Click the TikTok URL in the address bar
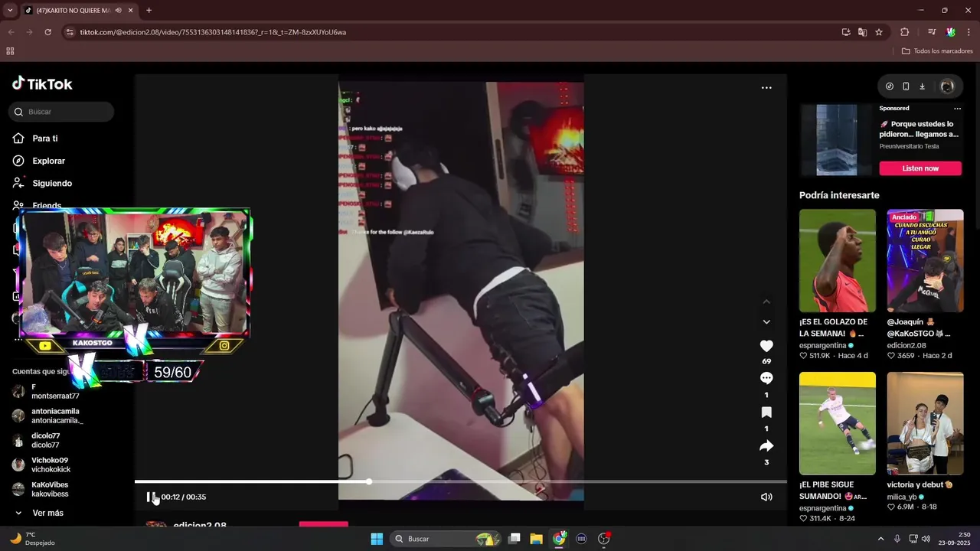This screenshot has height=551, width=980. [x=213, y=32]
